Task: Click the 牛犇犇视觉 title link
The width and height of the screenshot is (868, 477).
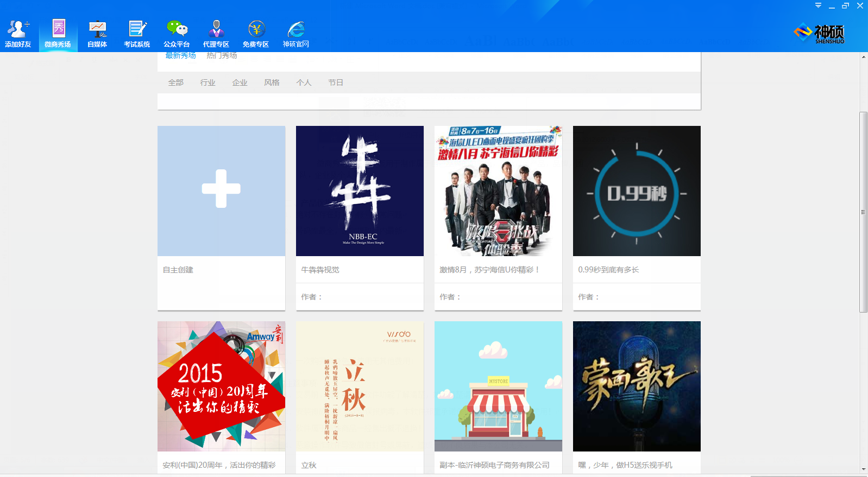Action: point(320,270)
